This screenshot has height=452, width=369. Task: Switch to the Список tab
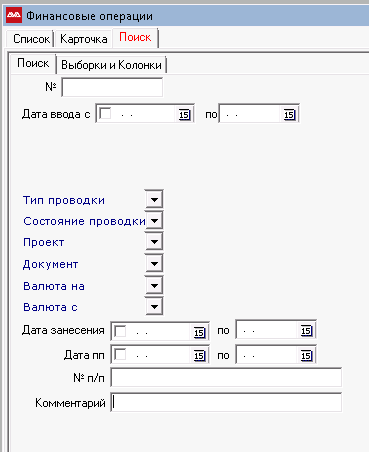click(31, 39)
